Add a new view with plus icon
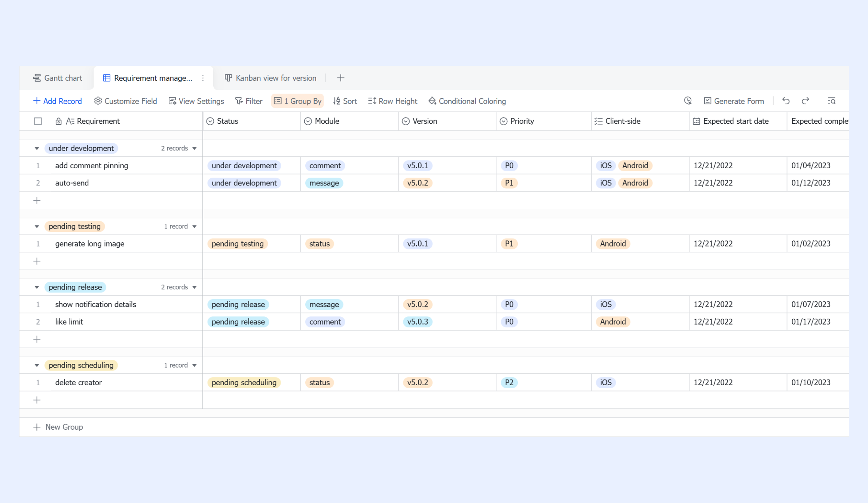The height and width of the screenshot is (503, 868). click(340, 78)
